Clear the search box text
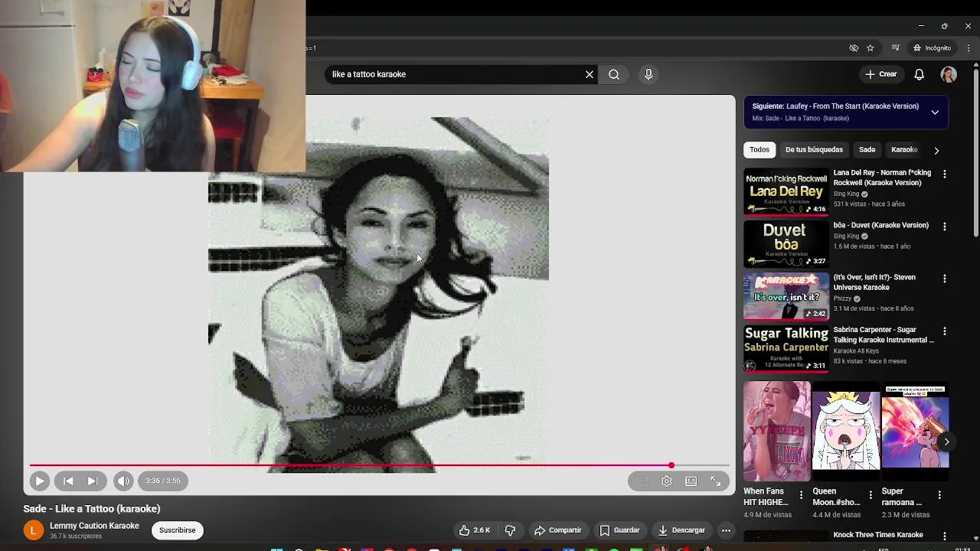Viewport: 980px width, 551px height. coord(590,74)
